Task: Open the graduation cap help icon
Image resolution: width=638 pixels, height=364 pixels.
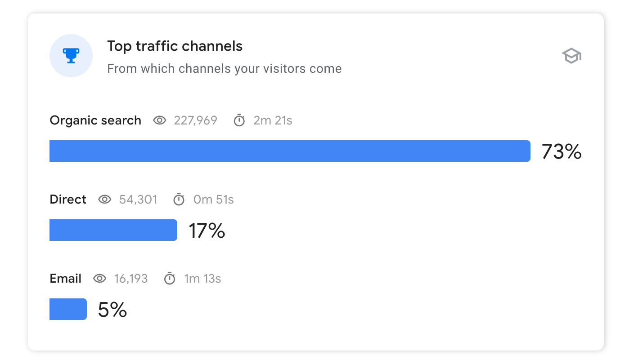Action: point(571,56)
